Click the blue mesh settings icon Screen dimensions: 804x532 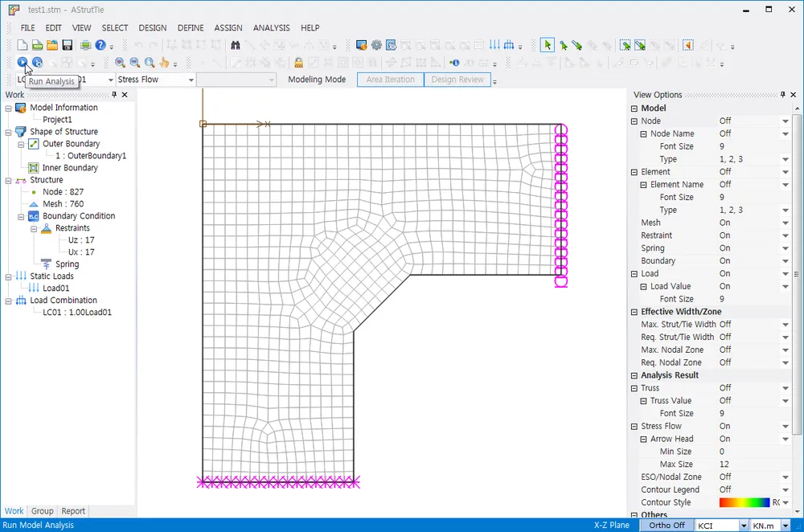(x=392, y=46)
